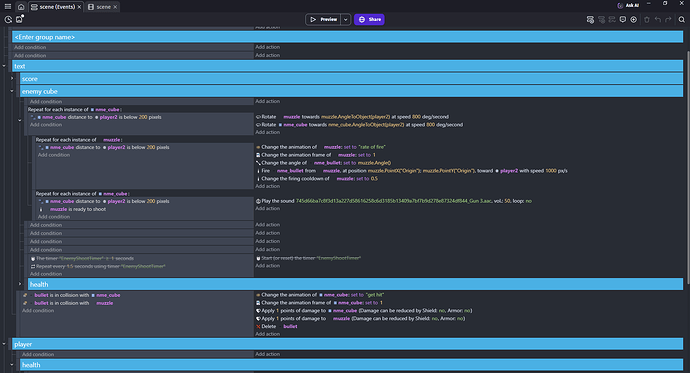Viewport: 690px width, 373px height.
Task: Add action below 'Change the firing cooldown'
Action: tap(268, 186)
